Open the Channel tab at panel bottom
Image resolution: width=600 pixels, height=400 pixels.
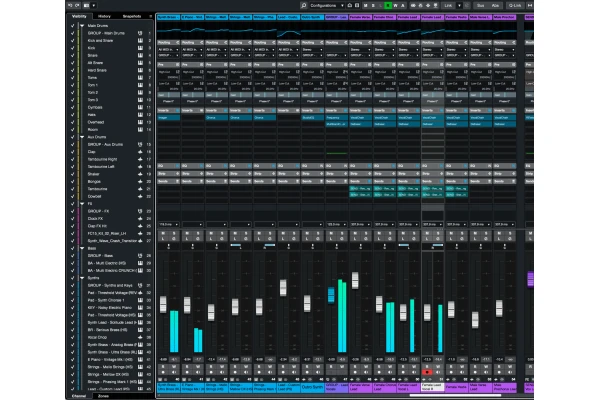[x=79, y=396]
